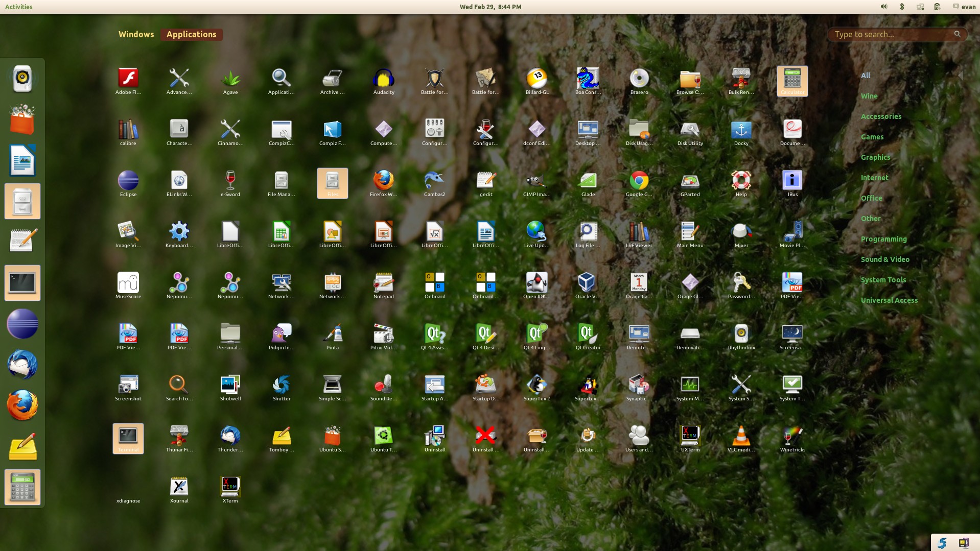Switch to the Windows view tab
This screenshot has height=551, width=980.
pos(136,34)
